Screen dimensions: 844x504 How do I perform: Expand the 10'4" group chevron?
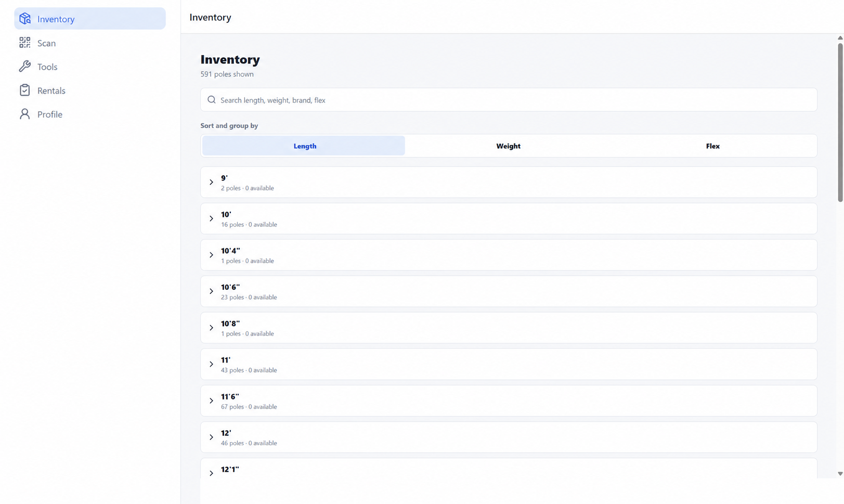[211, 255]
